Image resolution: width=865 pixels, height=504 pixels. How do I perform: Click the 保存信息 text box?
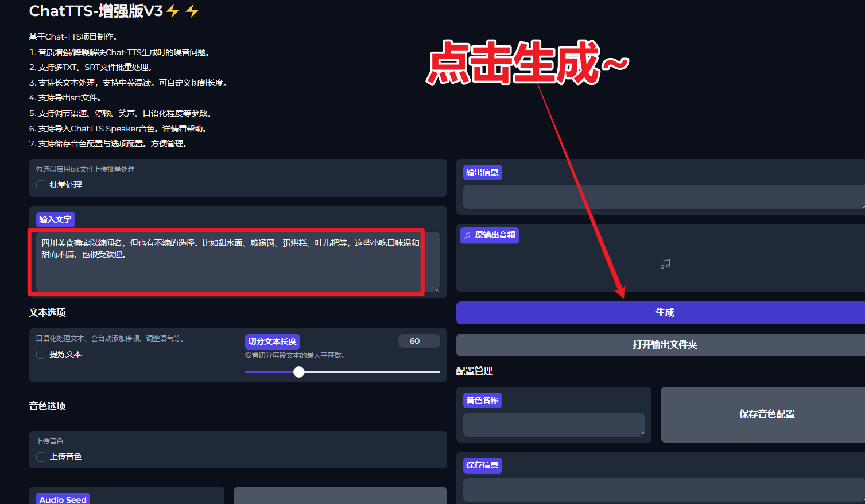(x=664, y=490)
